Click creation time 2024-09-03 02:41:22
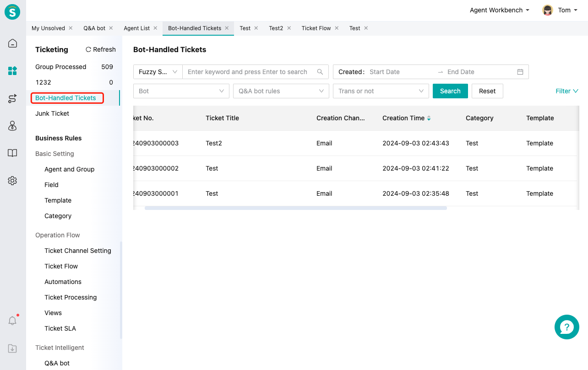588x370 pixels. pos(416,168)
